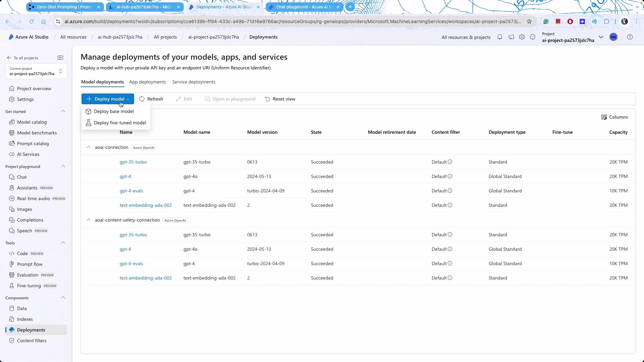
Task: Click the megaphone announcements icon
Action: click(511, 37)
